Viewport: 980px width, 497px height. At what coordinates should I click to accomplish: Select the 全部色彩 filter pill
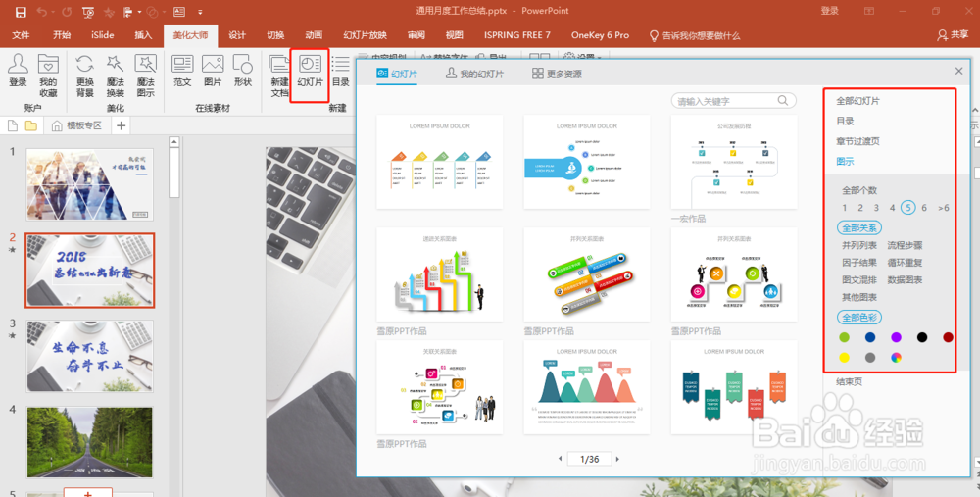(x=859, y=317)
